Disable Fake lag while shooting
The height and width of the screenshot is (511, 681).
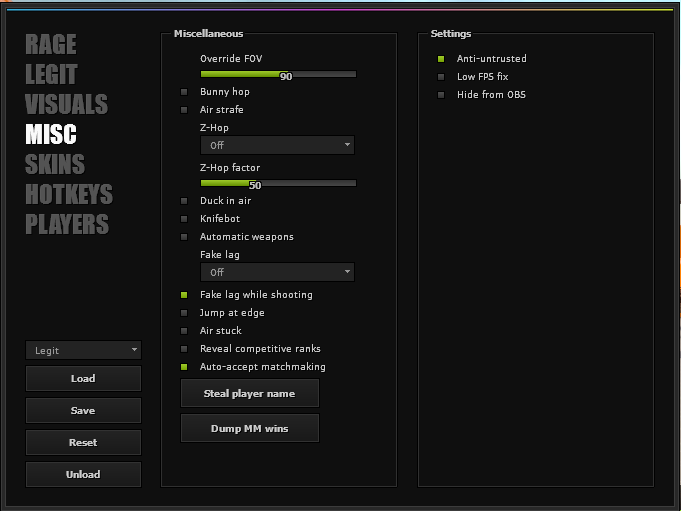pyautogui.click(x=184, y=295)
